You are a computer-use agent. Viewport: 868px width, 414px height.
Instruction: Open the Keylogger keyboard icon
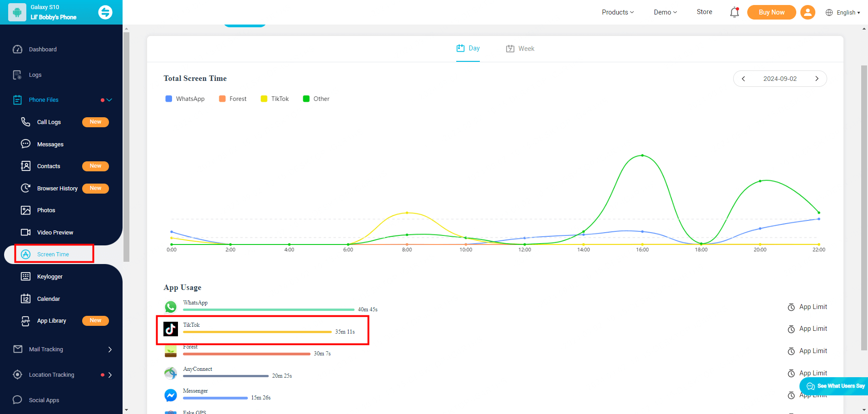(x=26, y=276)
